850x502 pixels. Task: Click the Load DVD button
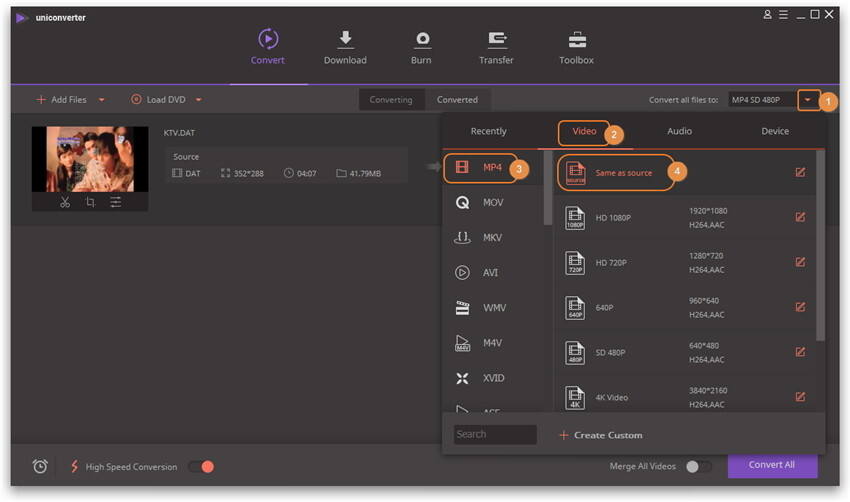tap(158, 100)
